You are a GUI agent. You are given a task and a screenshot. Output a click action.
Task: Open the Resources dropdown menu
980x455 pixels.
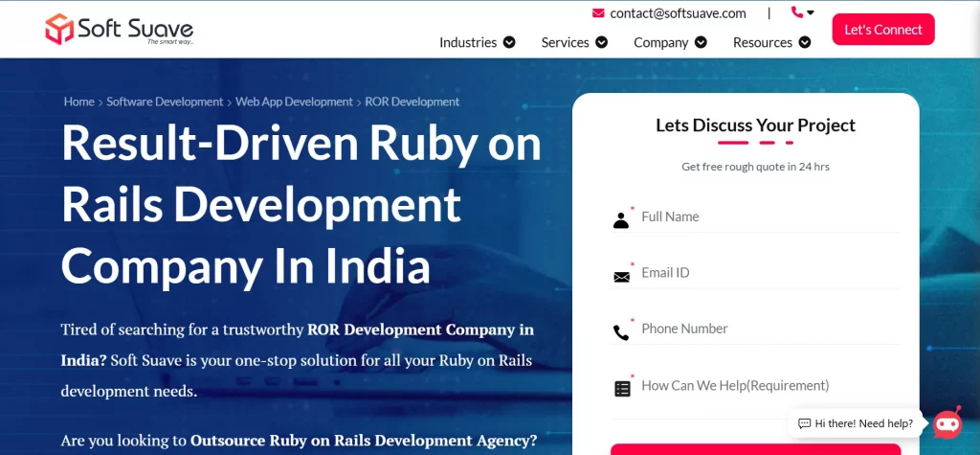coord(771,42)
